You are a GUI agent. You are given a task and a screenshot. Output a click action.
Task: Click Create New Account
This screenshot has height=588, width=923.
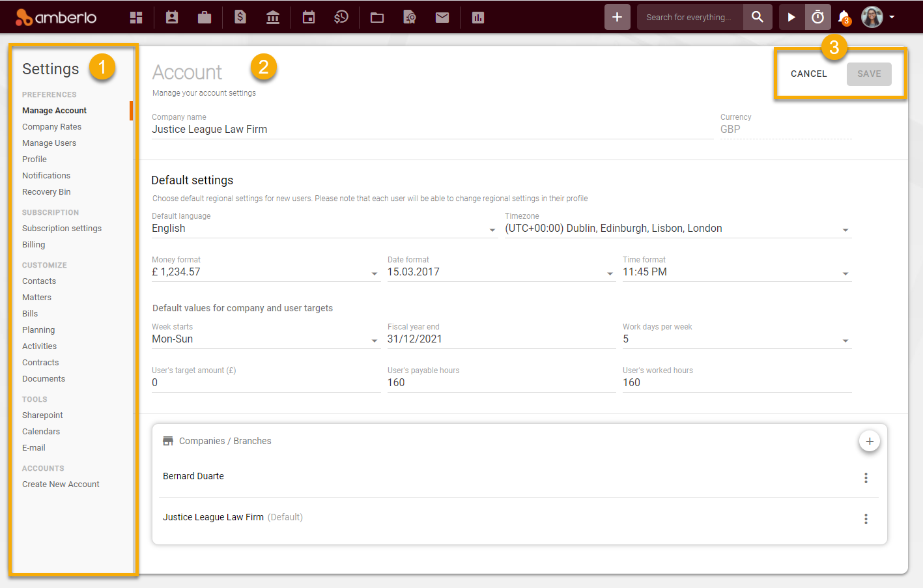point(61,484)
